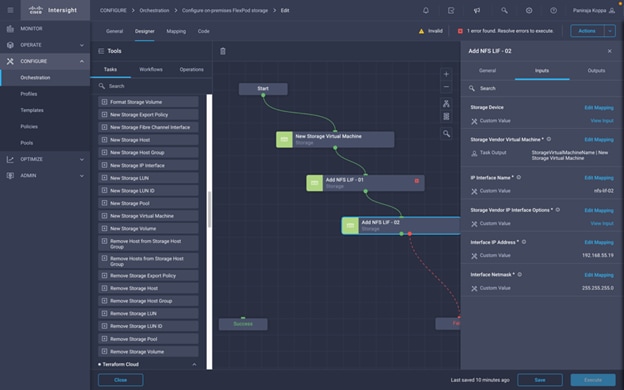Open the hamburger navigation menu
This screenshot has height=390, width=624.
[10, 10]
